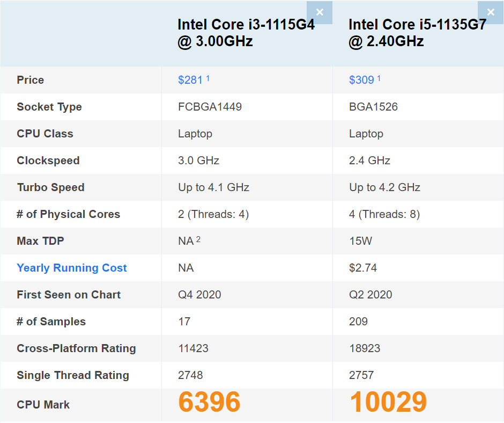Click the CPU Mark row label
Image resolution: width=504 pixels, height=423 pixels.
43,405
